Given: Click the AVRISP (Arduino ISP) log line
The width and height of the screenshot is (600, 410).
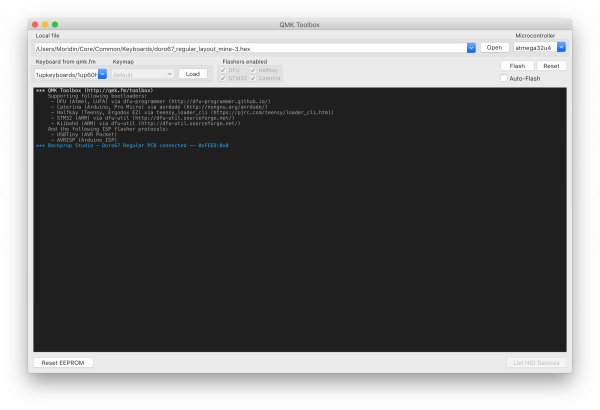Looking at the screenshot, I should pos(83,140).
